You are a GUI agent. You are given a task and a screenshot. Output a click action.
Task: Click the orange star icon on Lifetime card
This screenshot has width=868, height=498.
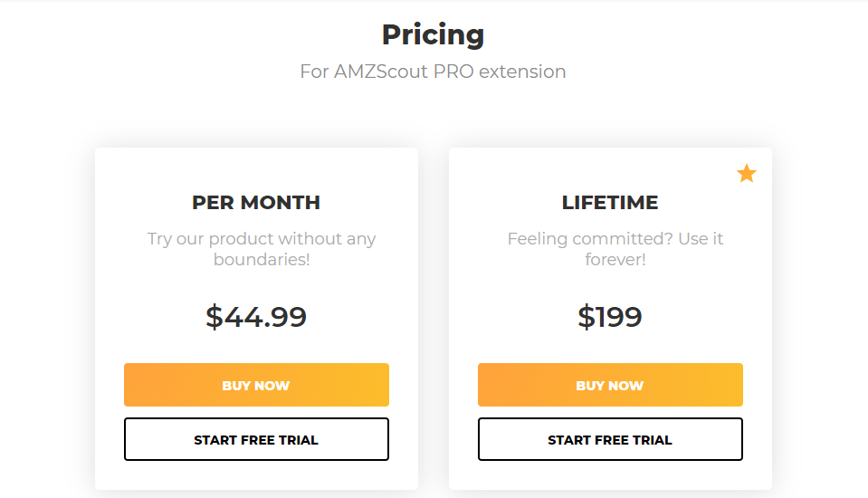[x=746, y=173]
